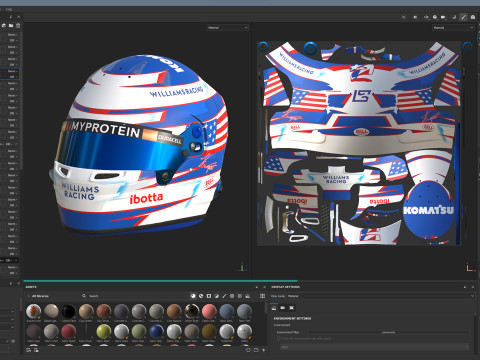Click the video camera icon in top toolbar
Viewport: 480px width, 360px height.
pos(443,17)
